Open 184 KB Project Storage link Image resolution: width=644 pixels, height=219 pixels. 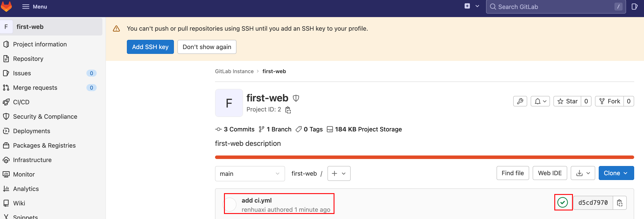point(364,129)
